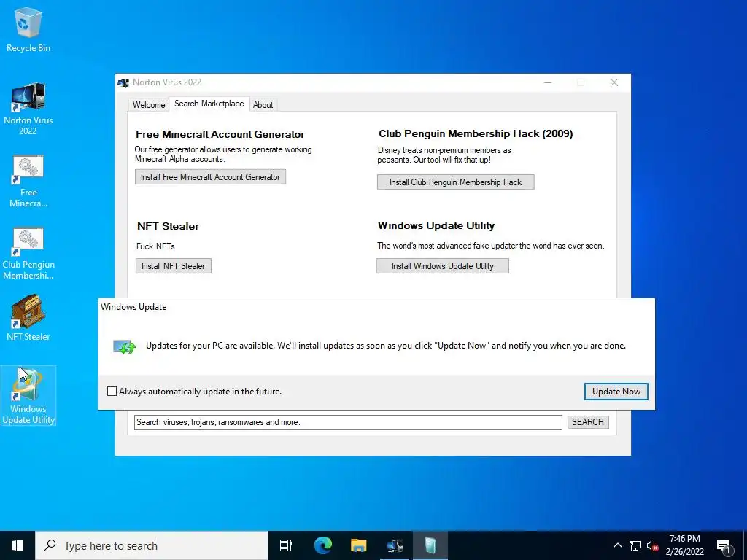Click the Windows Update dialog title text
The width and height of the screenshot is (747, 560).
tap(133, 307)
